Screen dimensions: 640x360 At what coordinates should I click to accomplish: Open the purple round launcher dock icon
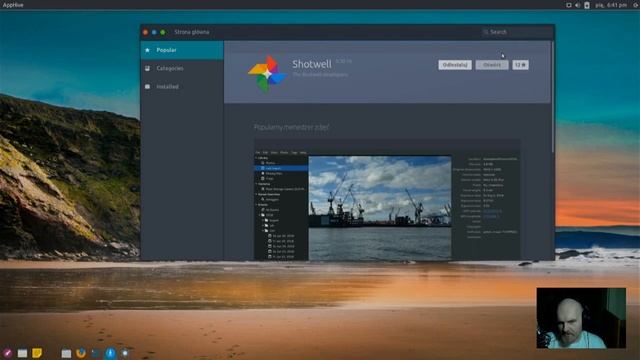click(7, 353)
